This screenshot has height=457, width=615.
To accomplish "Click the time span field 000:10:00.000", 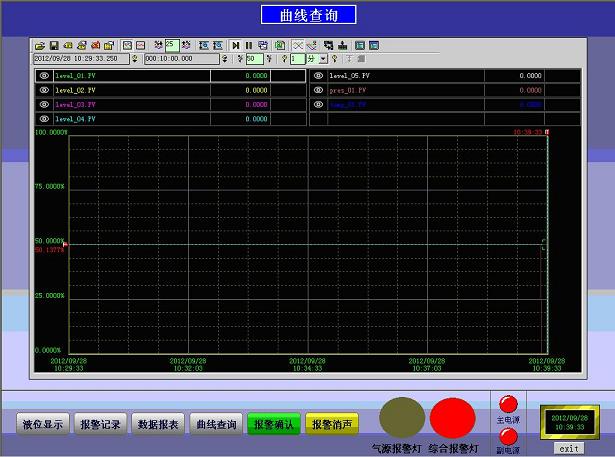I will point(182,59).
